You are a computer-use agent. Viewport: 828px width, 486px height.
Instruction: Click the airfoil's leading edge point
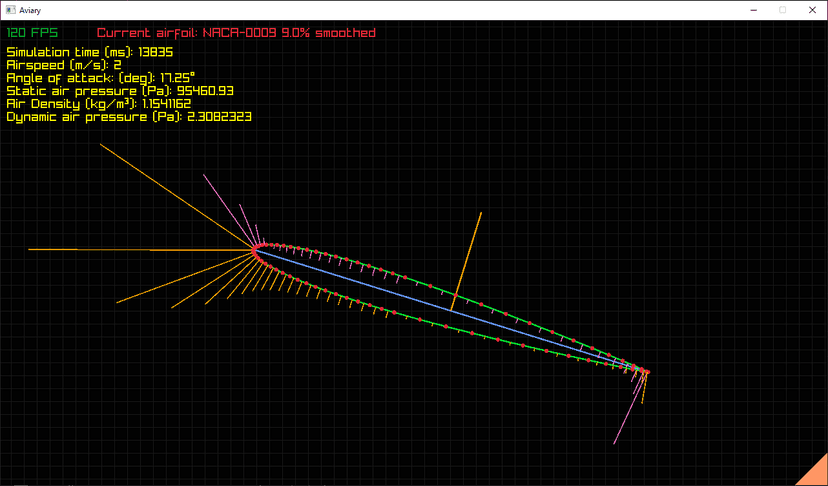pos(255,248)
